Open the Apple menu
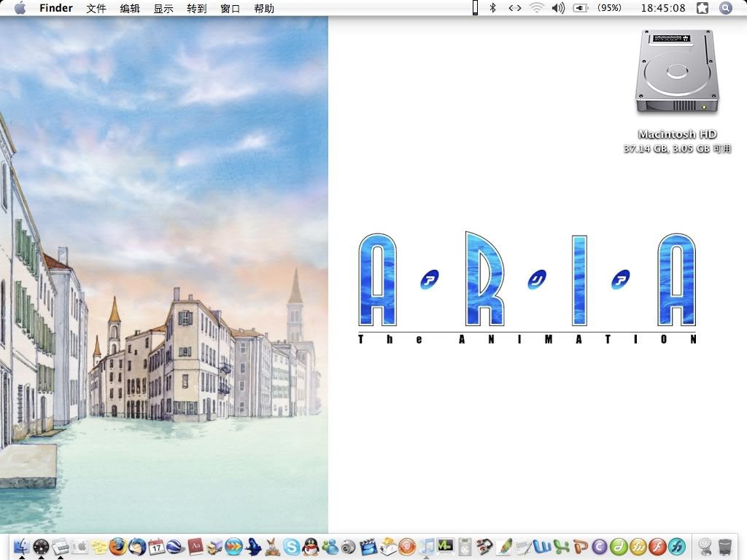The image size is (747, 560). [20, 8]
